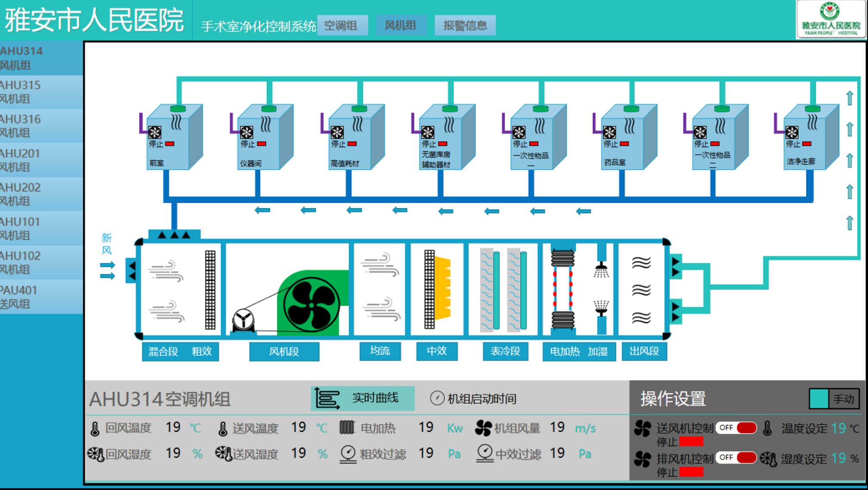Click the small motor pulley icon
This screenshot has width=868, height=490.
point(243,320)
